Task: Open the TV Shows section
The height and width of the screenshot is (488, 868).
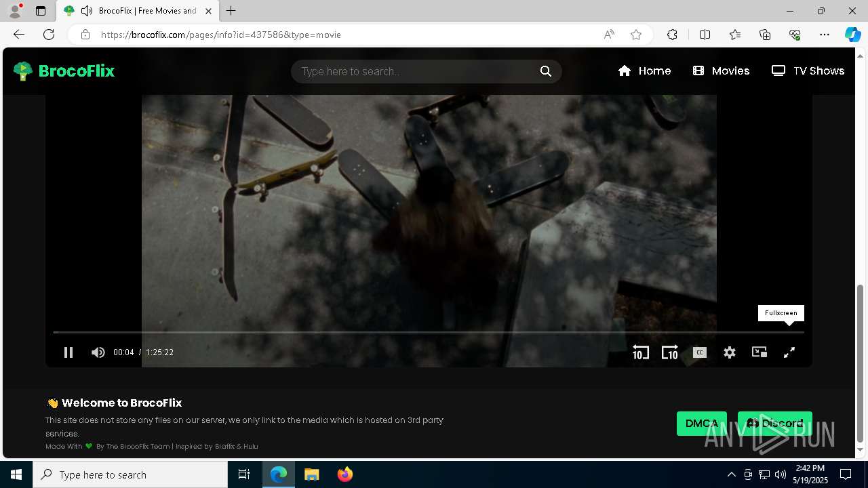Action: (808, 71)
